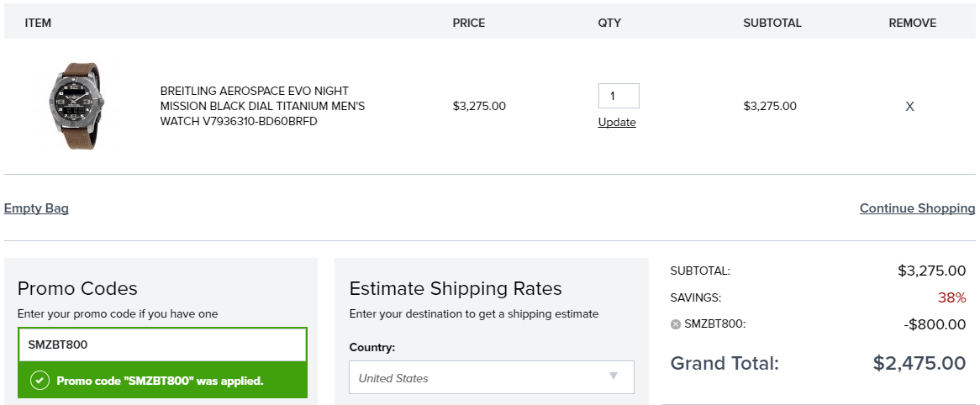This screenshot has width=980, height=405.
Task: Click the -$800.00 discount amount
Action: pyautogui.click(x=935, y=324)
